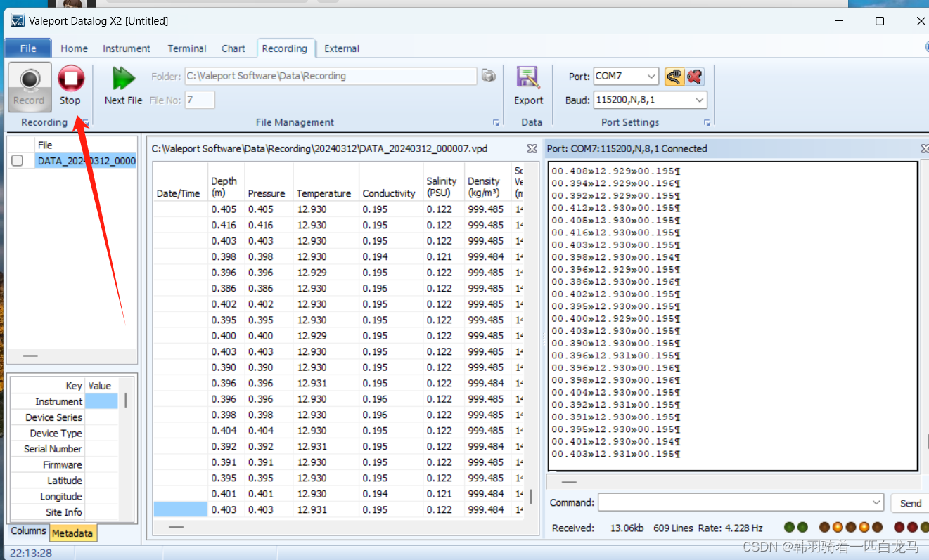The width and height of the screenshot is (929, 560).
Task: Click the File No field showing 7
Action: [x=200, y=100]
